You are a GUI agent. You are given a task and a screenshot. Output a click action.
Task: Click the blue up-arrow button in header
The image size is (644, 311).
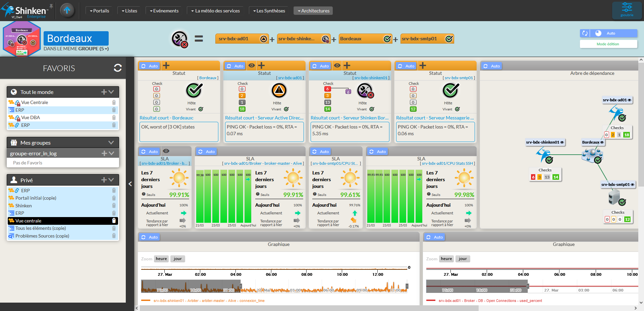(67, 10)
